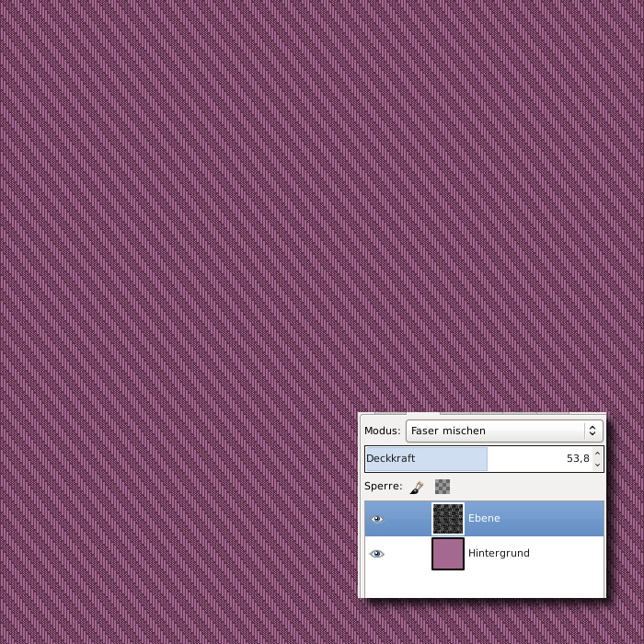Select the Hintergrund layer by its name
The image size is (644, 644).
[x=499, y=554]
